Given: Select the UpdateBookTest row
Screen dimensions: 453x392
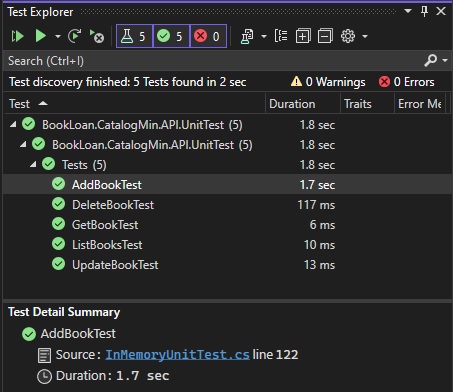Looking at the screenshot, I should (227, 264).
